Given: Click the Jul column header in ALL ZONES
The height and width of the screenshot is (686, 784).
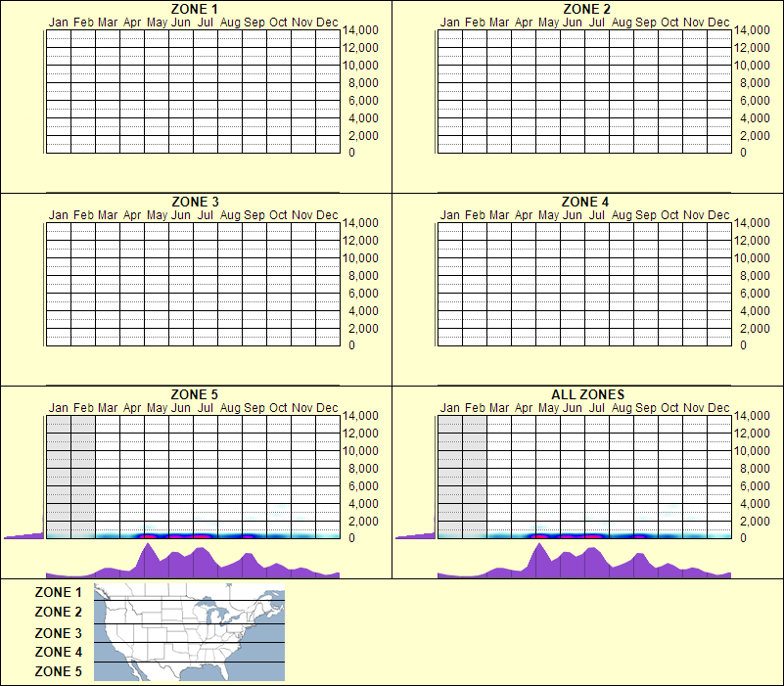Looking at the screenshot, I should click(597, 408).
